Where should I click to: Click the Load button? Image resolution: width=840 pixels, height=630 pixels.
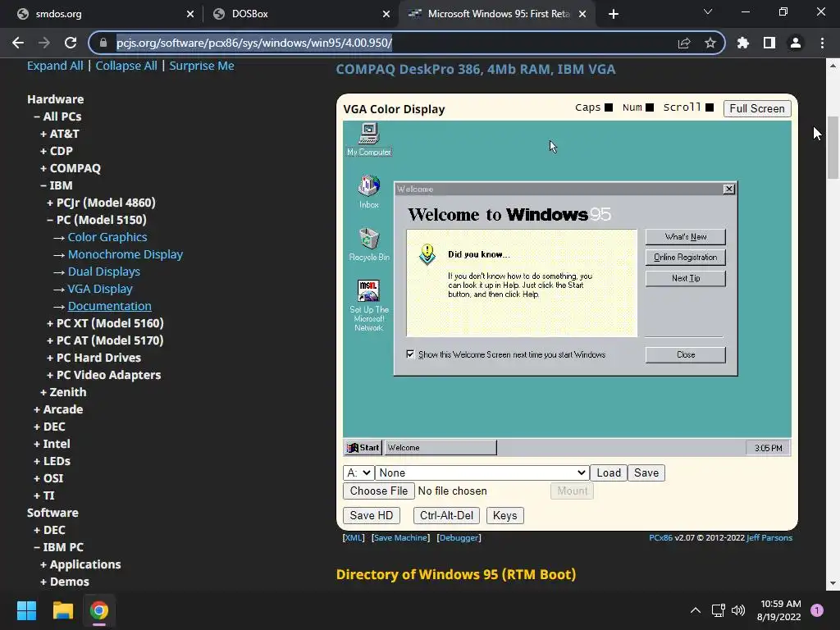click(x=608, y=472)
